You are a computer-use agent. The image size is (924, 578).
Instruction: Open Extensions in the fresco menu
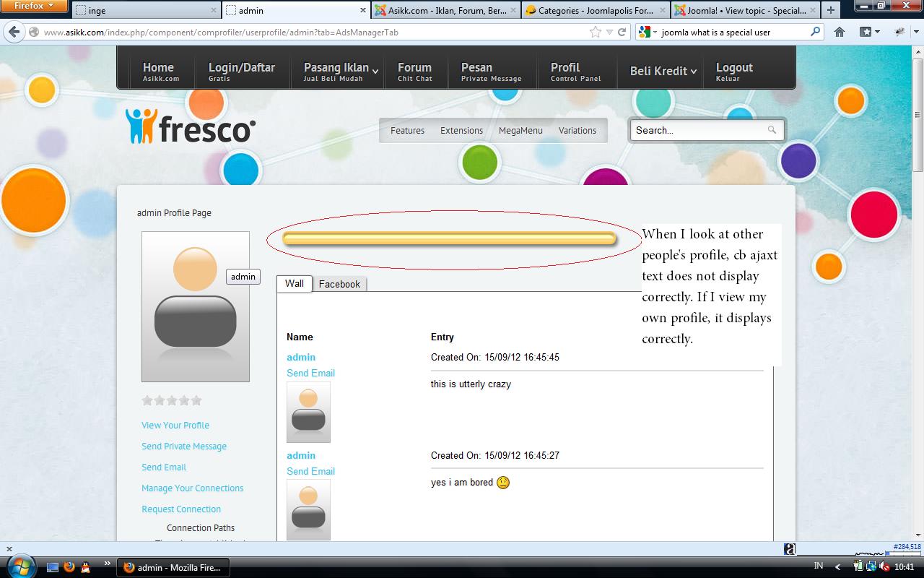pos(461,130)
